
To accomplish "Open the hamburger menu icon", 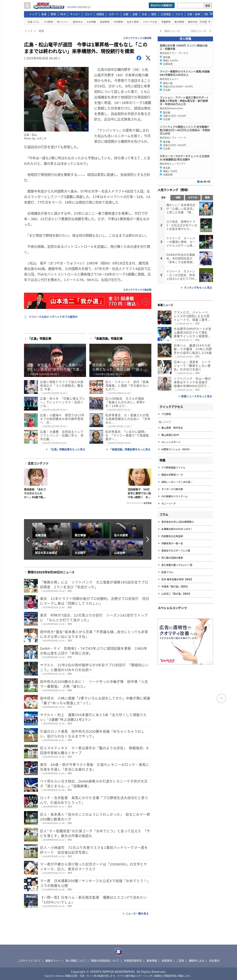I will pos(27,5).
